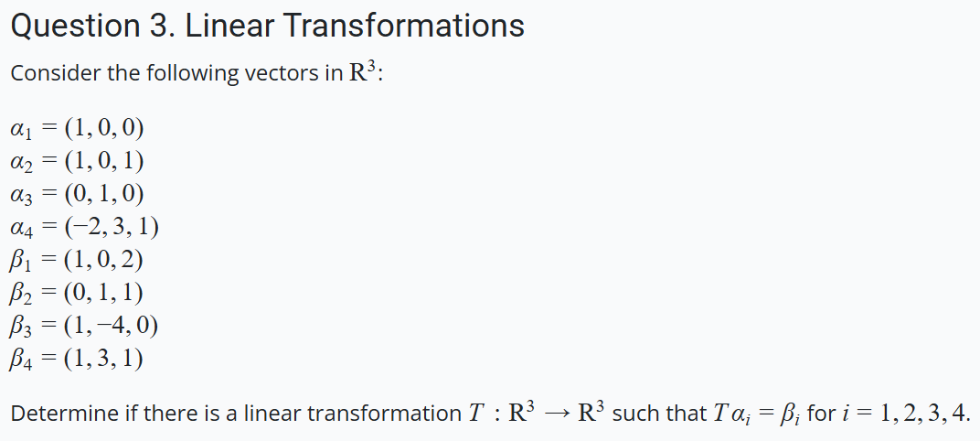The image size is (980, 441).
Task: Select the β3 = (1,−4,0) line
Action: coord(84,326)
